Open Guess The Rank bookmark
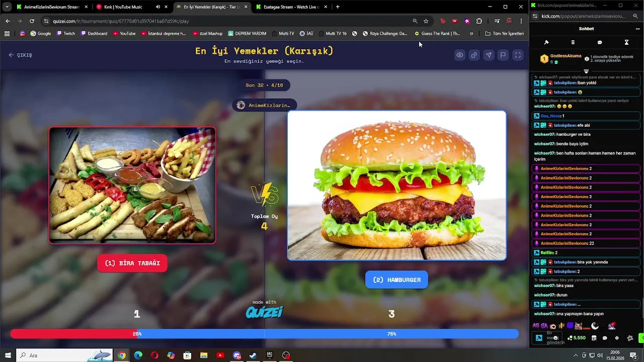The image size is (644, 362). coord(437,34)
